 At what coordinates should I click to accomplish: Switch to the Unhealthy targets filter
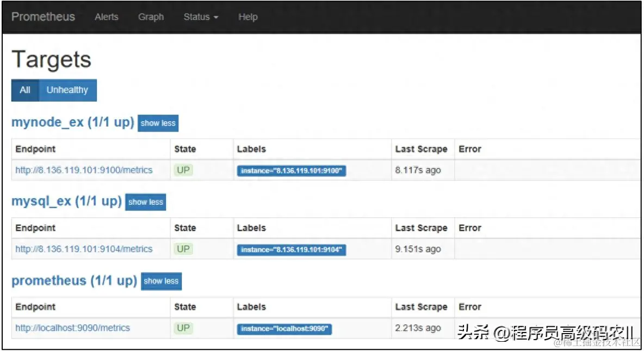(x=67, y=90)
